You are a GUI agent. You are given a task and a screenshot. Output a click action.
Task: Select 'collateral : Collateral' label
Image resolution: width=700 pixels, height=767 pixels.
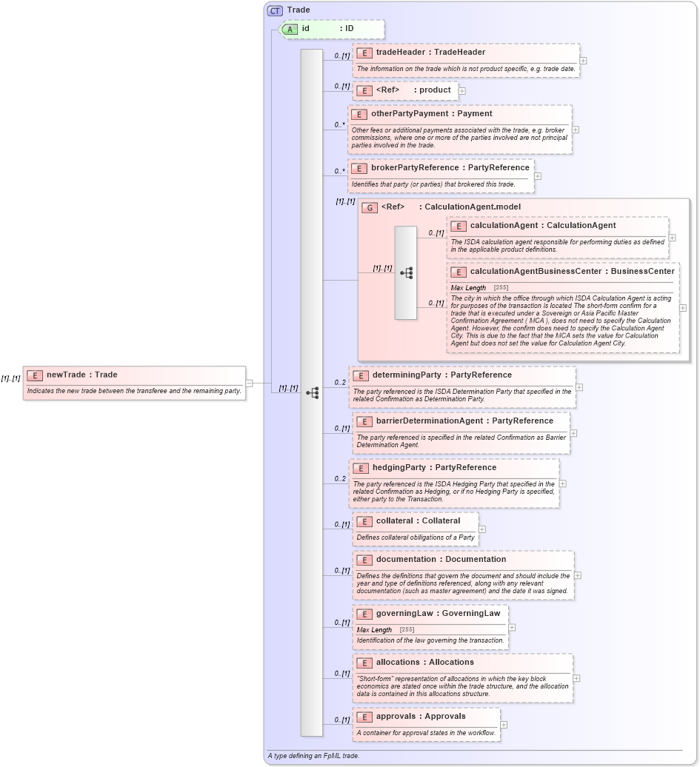click(x=418, y=520)
